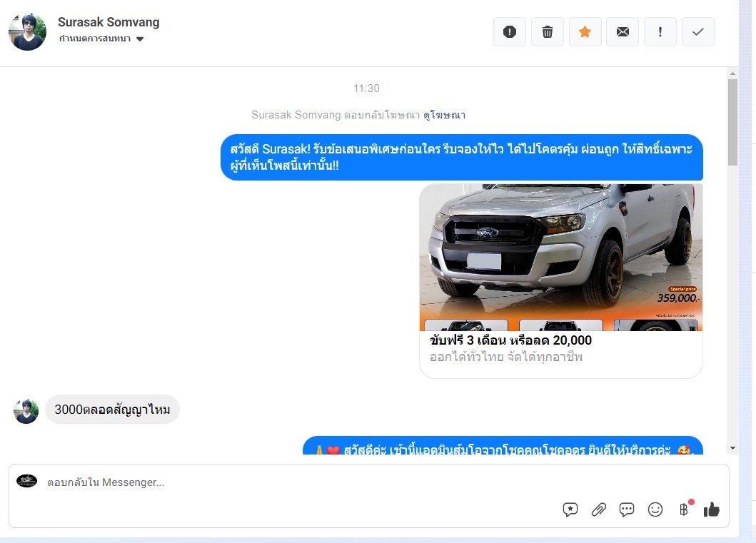Open the Ford pickup ad image
This screenshot has height=543, width=756.
pos(560,257)
